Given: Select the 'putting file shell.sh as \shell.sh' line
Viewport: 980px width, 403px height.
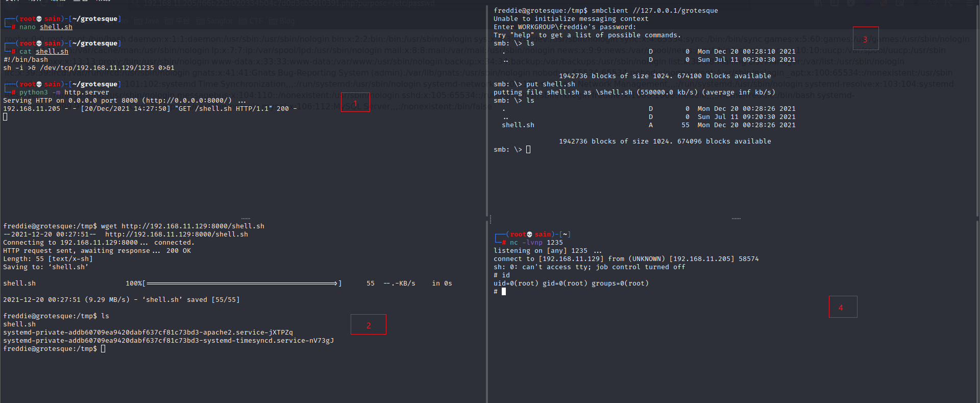Looking at the screenshot, I should pos(634,92).
